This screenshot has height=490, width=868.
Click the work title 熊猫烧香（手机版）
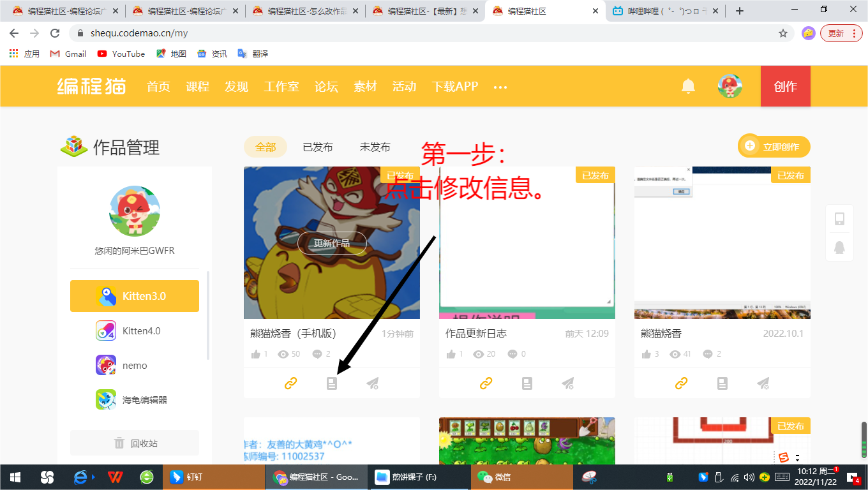tap(294, 334)
